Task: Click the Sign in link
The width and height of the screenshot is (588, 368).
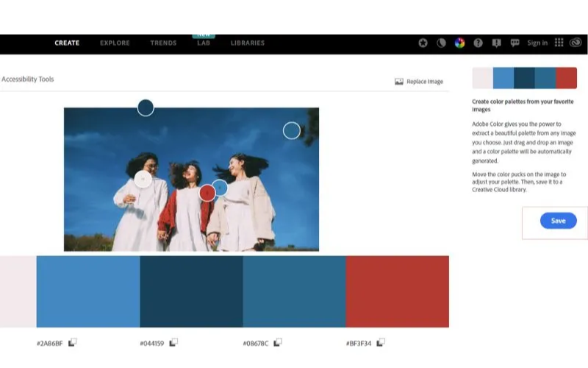Action: point(537,43)
